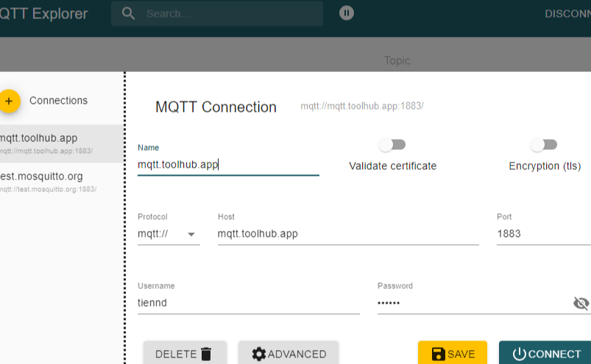Click the Connections heading label
The image size is (591, 364).
point(58,101)
